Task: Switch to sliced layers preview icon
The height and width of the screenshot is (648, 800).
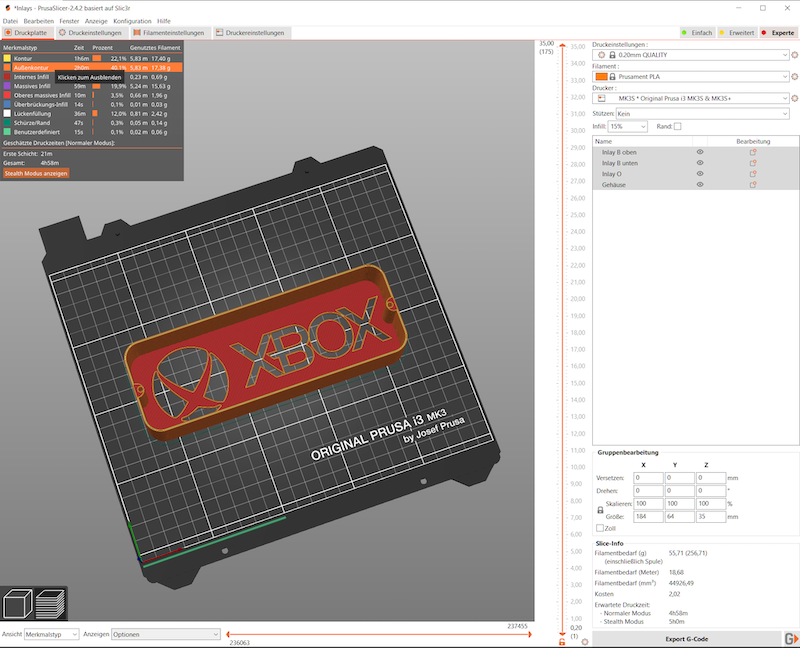Action: click(x=50, y=605)
